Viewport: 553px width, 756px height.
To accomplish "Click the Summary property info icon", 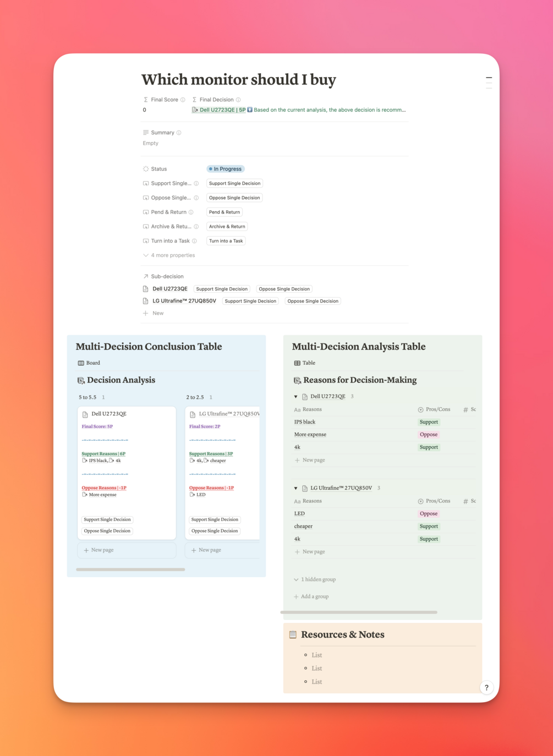I will pyautogui.click(x=179, y=133).
